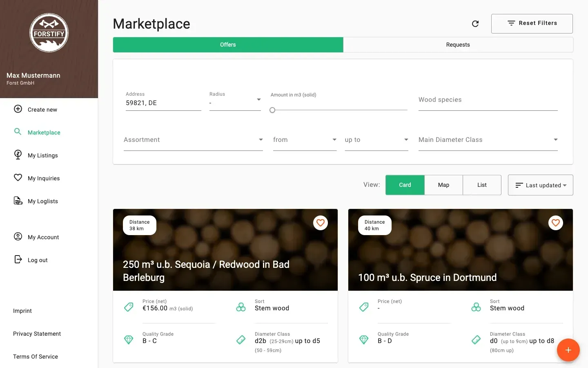Click the Sort icon on Sequoia card
Image resolution: width=588 pixels, height=368 pixels.
tap(241, 307)
